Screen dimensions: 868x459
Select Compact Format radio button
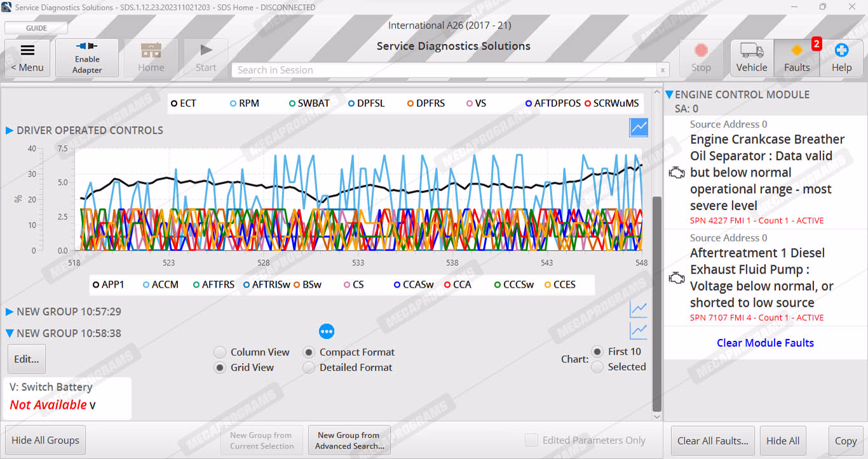[x=309, y=352]
